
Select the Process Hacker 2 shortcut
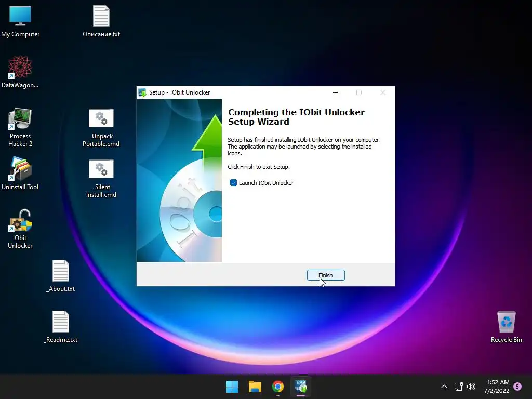20,127
